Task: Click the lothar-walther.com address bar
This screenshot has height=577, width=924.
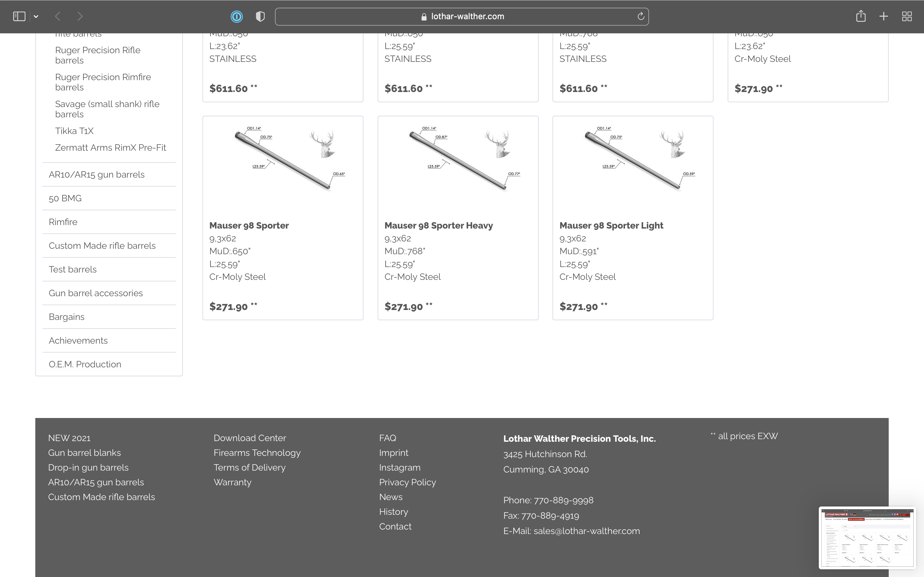Action: [x=467, y=16]
